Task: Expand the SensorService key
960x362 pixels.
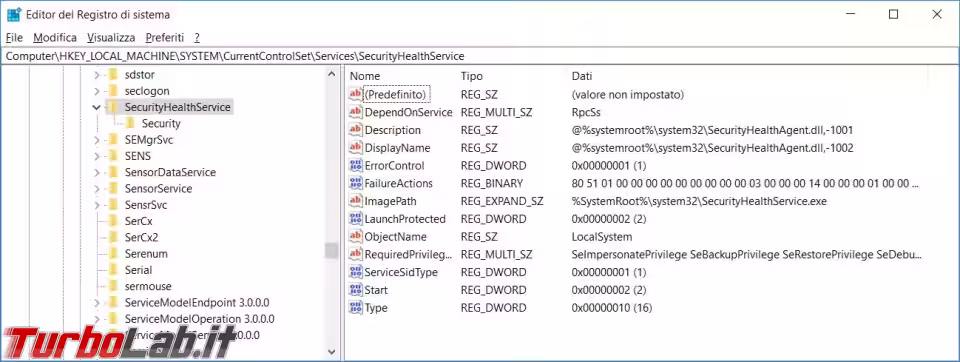Action: (x=97, y=189)
